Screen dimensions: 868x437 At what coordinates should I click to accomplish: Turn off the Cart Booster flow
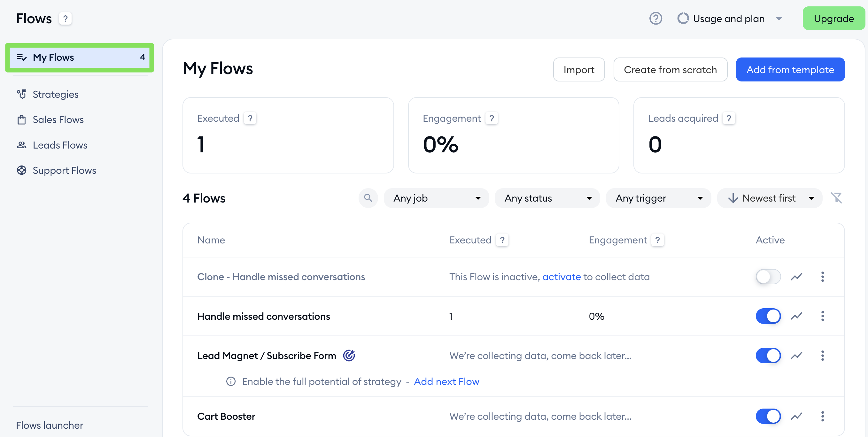coord(768,416)
